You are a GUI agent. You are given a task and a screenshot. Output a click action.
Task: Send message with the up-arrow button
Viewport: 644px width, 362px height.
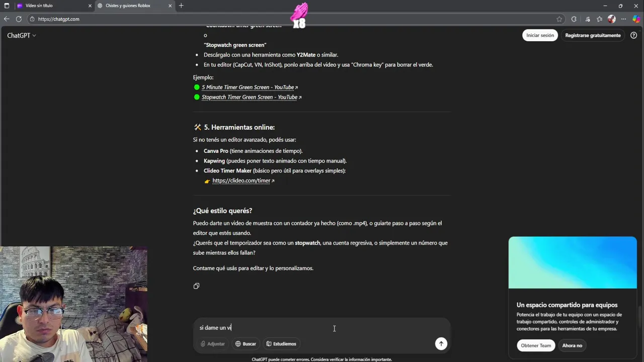(x=441, y=343)
